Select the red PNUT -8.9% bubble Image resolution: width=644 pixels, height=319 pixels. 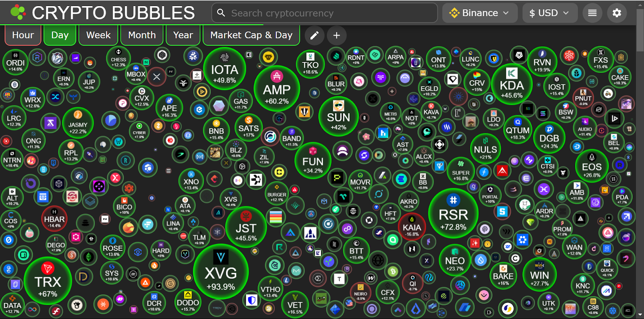(x=583, y=97)
